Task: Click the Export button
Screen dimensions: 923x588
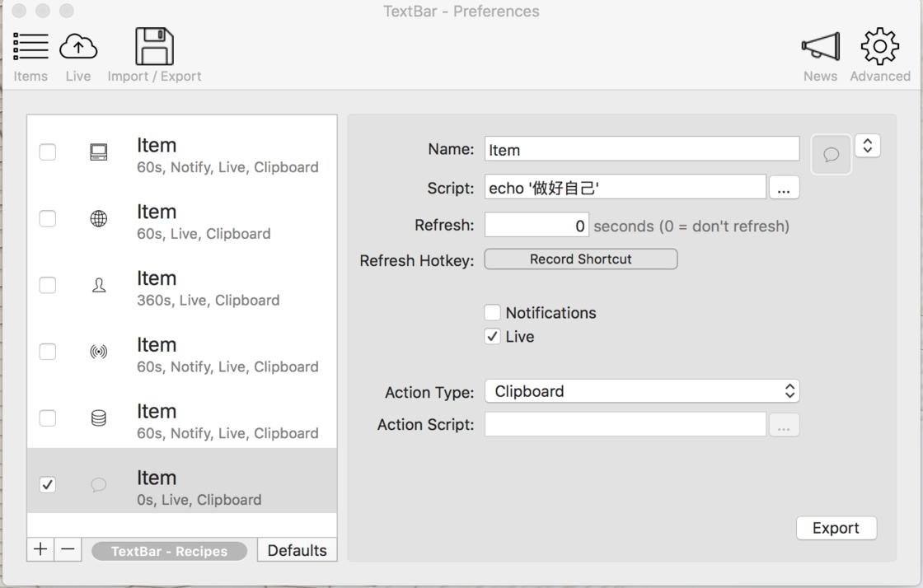Action: coord(836,528)
